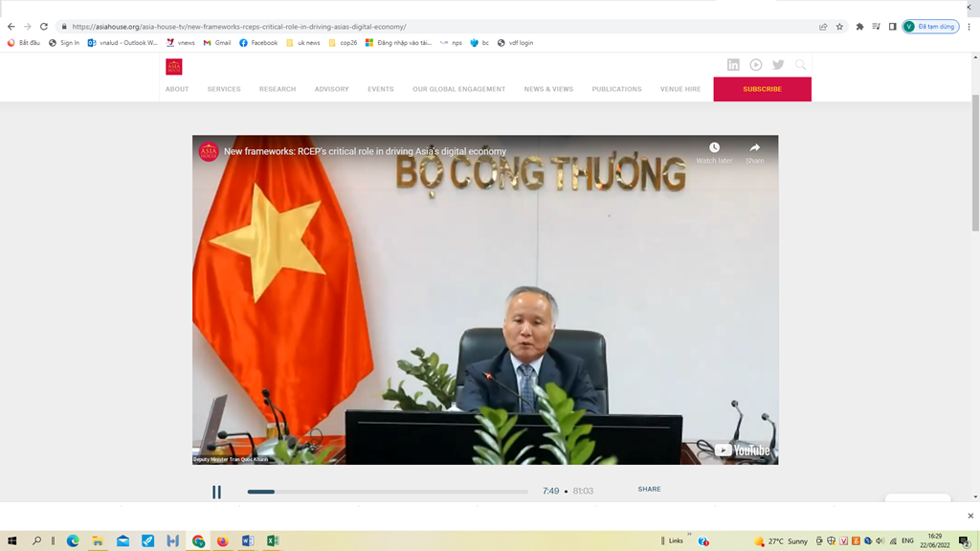The image size is (980, 551).
Task: Open Microsoft Word from the taskbar
Action: click(247, 540)
